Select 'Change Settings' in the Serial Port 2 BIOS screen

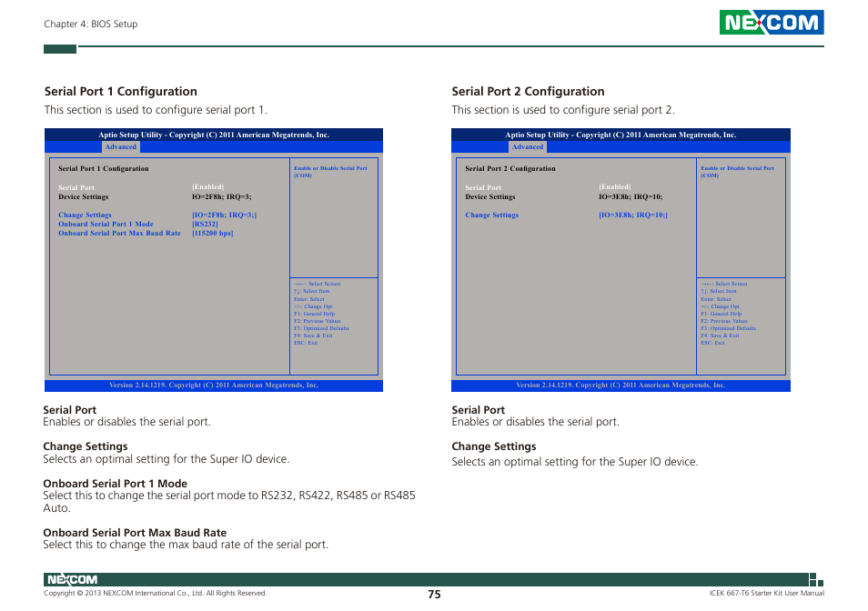pos(491,215)
